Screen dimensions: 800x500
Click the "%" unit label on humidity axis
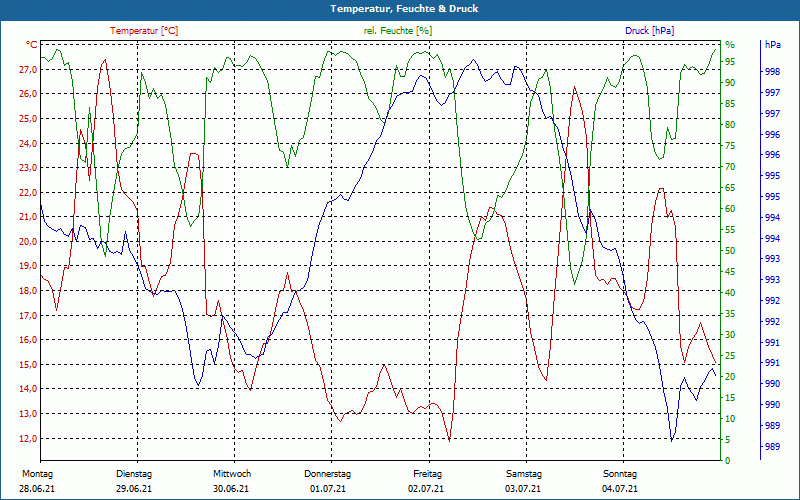point(730,45)
